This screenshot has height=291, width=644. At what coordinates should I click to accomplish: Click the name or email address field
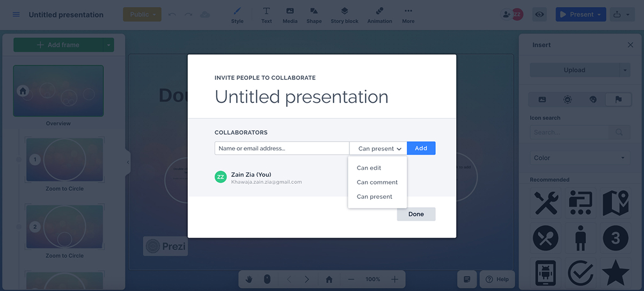pos(282,148)
